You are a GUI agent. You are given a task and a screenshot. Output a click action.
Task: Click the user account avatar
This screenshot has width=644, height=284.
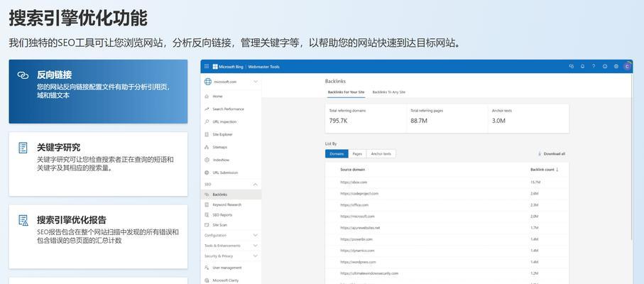pos(627,67)
